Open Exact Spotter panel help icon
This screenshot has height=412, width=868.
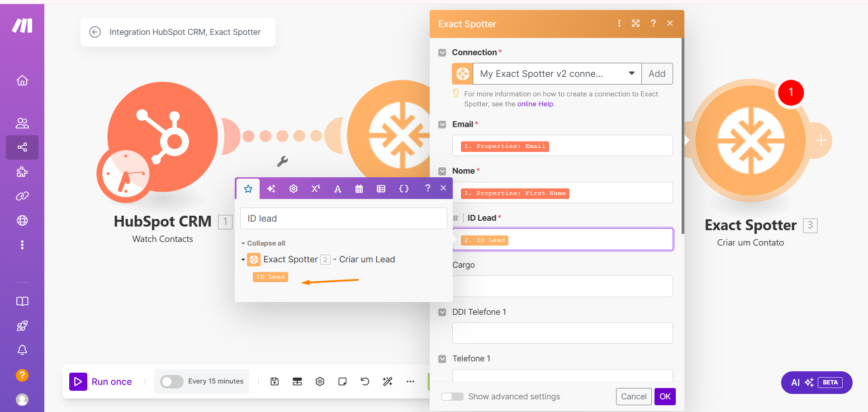pyautogui.click(x=653, y=24)
